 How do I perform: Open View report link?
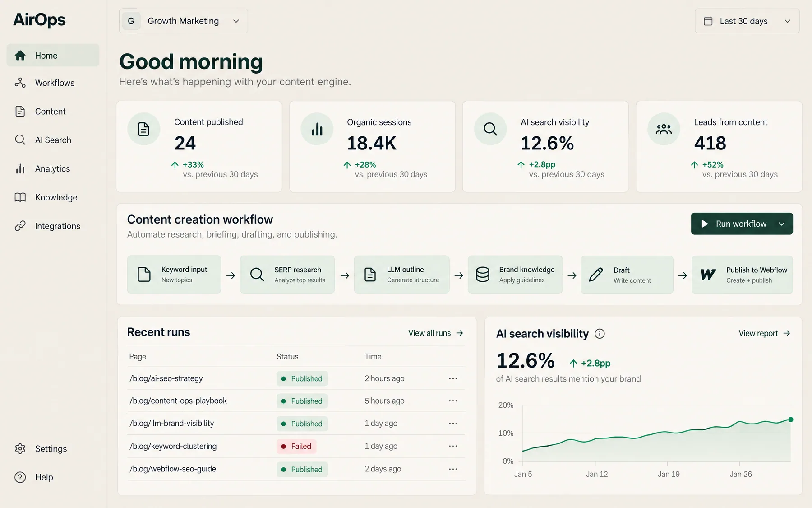point(764,333)
